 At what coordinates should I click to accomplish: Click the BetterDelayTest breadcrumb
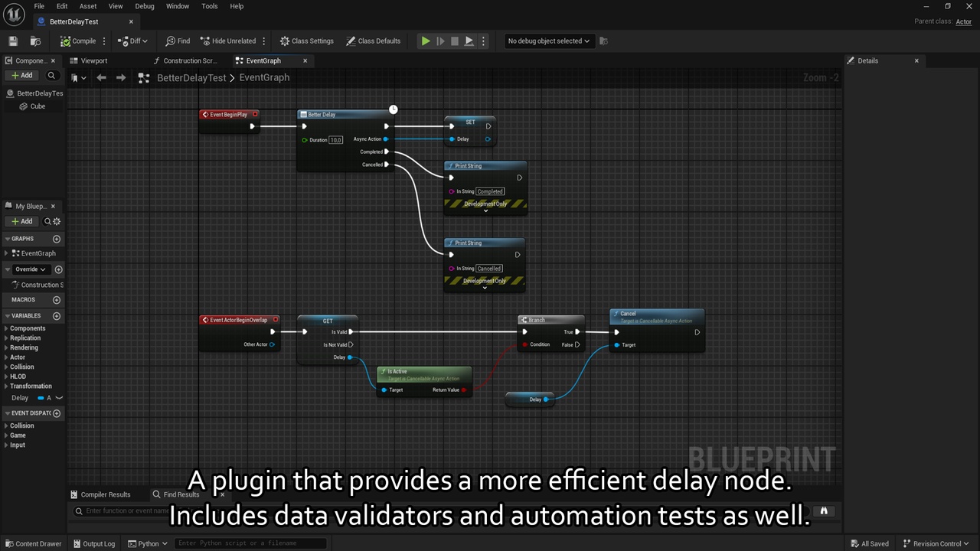click(x=191, y=78)
